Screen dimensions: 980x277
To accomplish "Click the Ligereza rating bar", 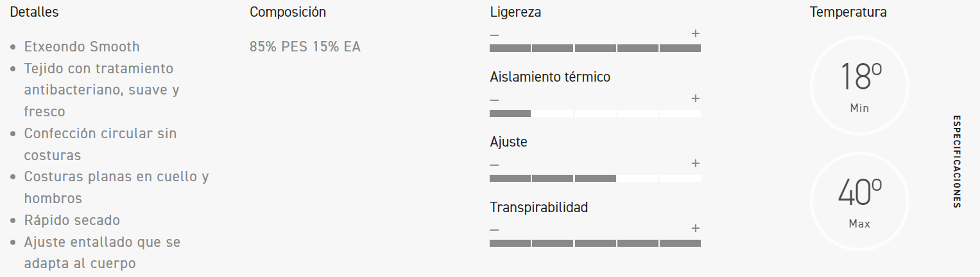I will [x=595, y=48].
